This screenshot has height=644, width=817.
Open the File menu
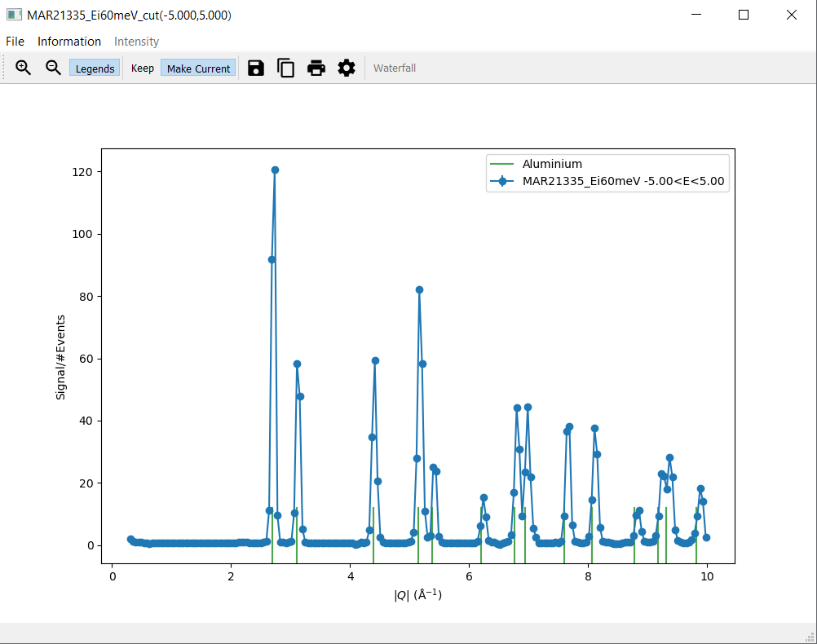click(x=15, y=41)
